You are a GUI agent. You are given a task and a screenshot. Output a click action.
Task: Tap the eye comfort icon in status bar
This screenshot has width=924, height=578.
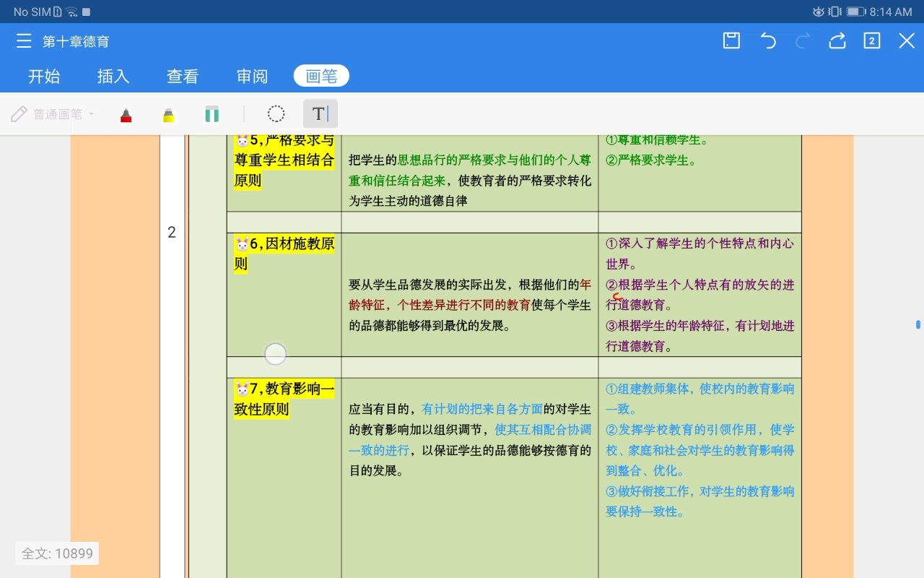818,12
